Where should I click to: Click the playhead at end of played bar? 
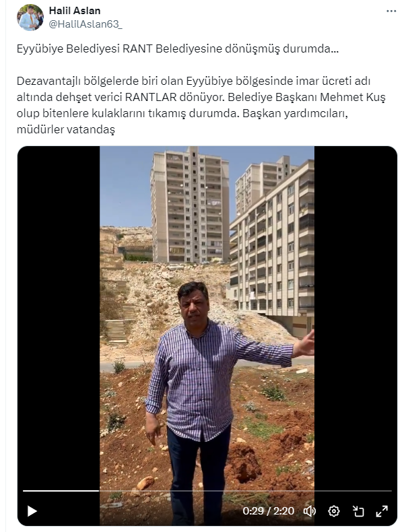pos(99,491)
